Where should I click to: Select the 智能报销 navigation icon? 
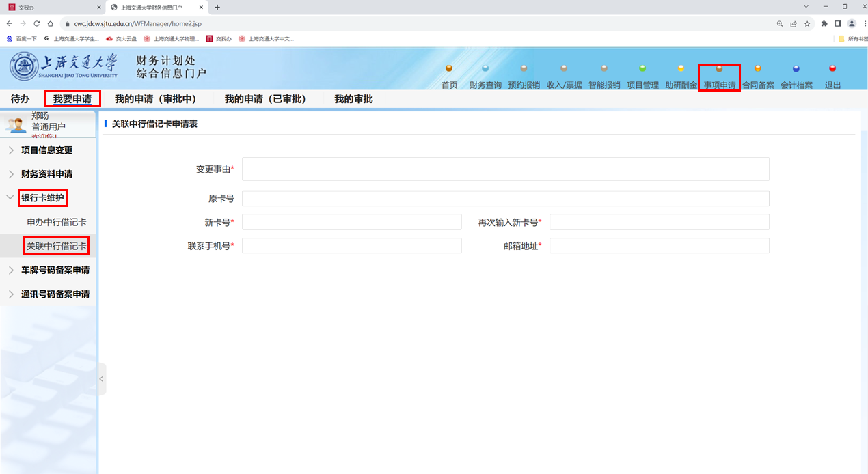604,68
